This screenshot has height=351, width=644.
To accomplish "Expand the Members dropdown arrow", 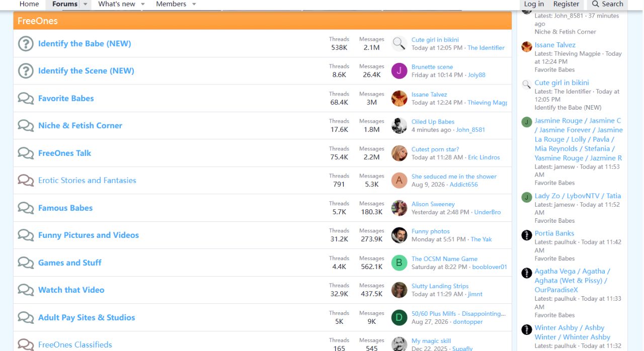I will coord(194,4).
